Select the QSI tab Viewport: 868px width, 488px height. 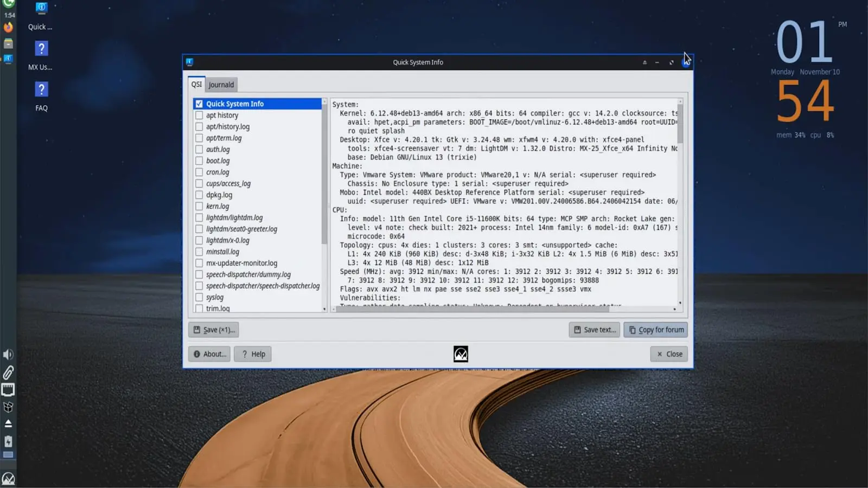pos(196,84)
